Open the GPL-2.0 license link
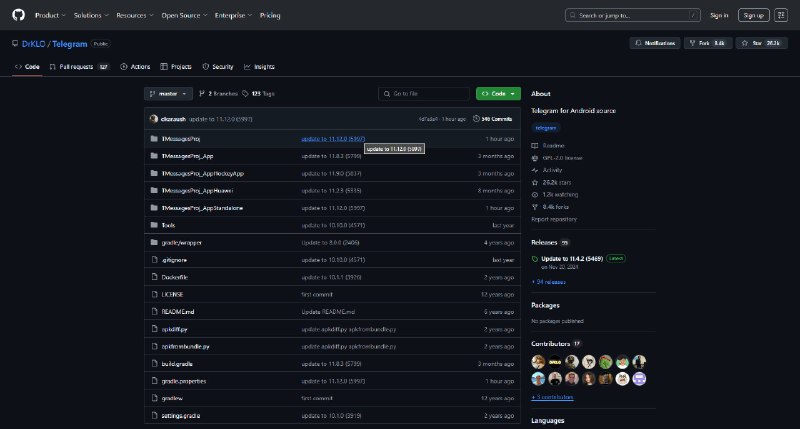 [x=557, y=158]
